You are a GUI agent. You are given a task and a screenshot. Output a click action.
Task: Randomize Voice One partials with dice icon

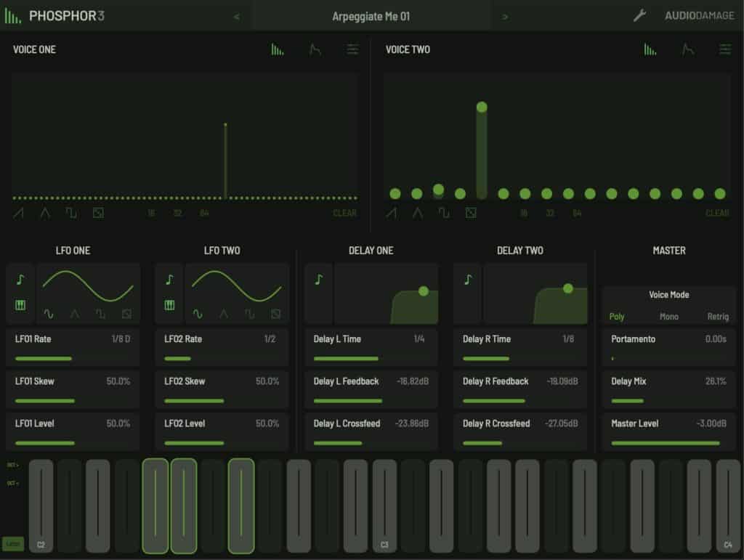point(98,213)
